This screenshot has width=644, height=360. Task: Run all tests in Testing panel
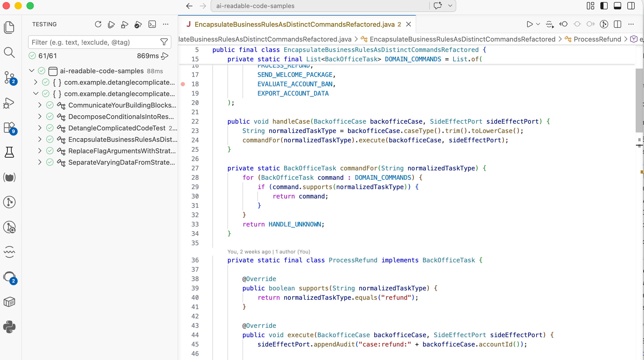pos(111,24)
